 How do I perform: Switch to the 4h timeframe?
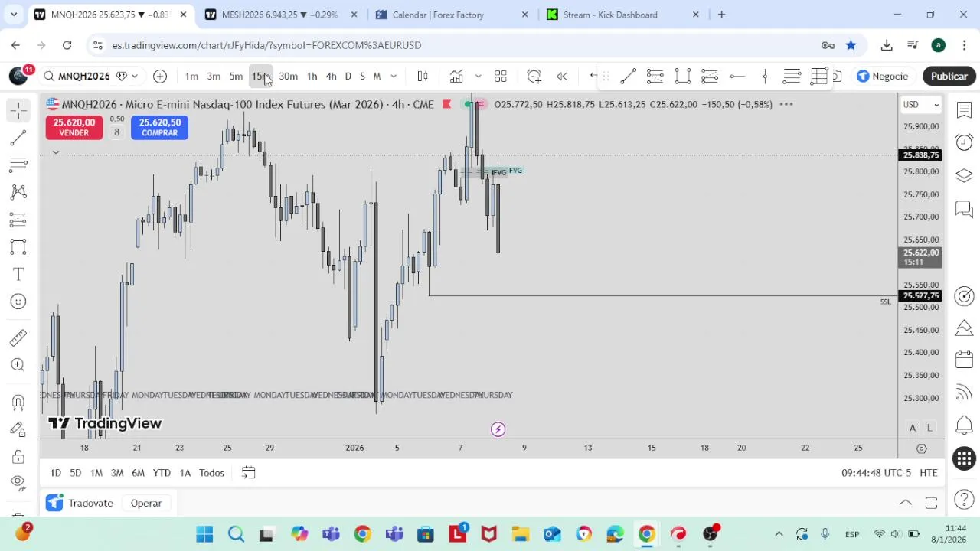331,76
